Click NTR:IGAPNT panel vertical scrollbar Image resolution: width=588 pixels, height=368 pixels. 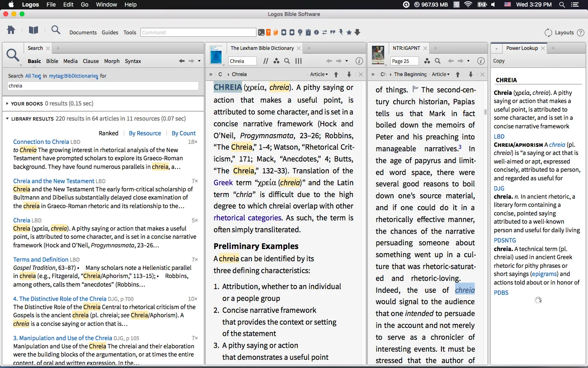485,112
